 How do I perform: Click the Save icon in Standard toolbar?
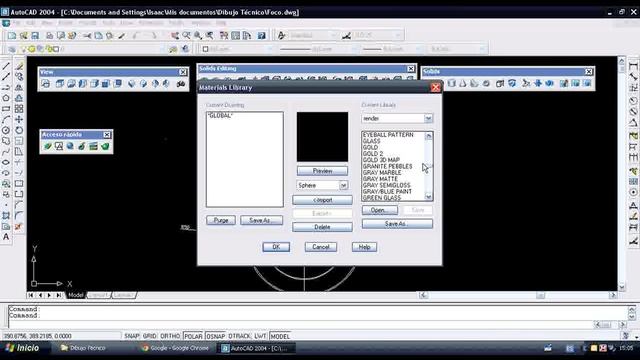35,36
